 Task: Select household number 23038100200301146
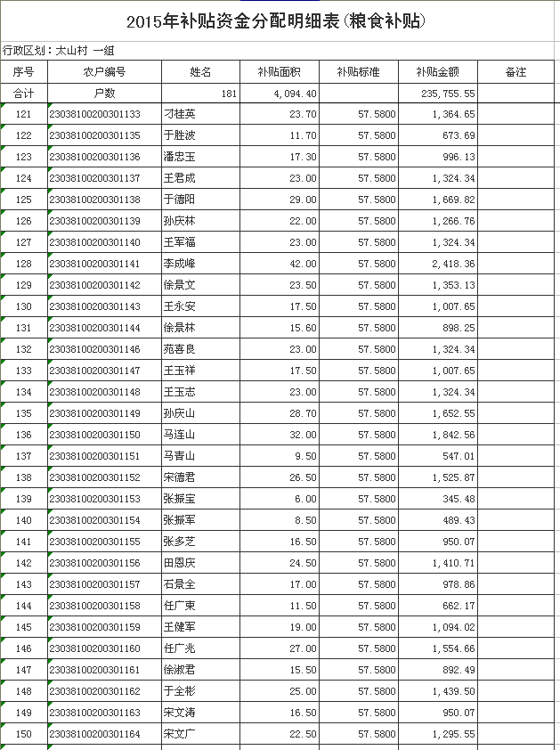pos(105,349)
